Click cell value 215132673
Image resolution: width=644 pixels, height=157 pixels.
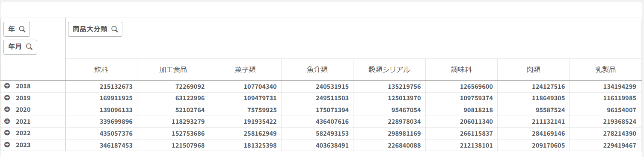116,86
